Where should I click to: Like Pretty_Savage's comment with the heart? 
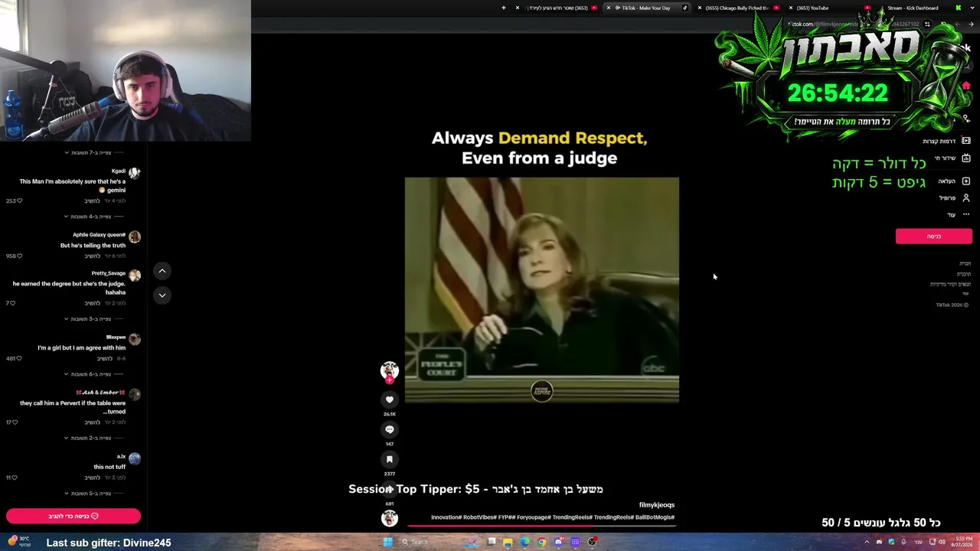tap(12, 303)
